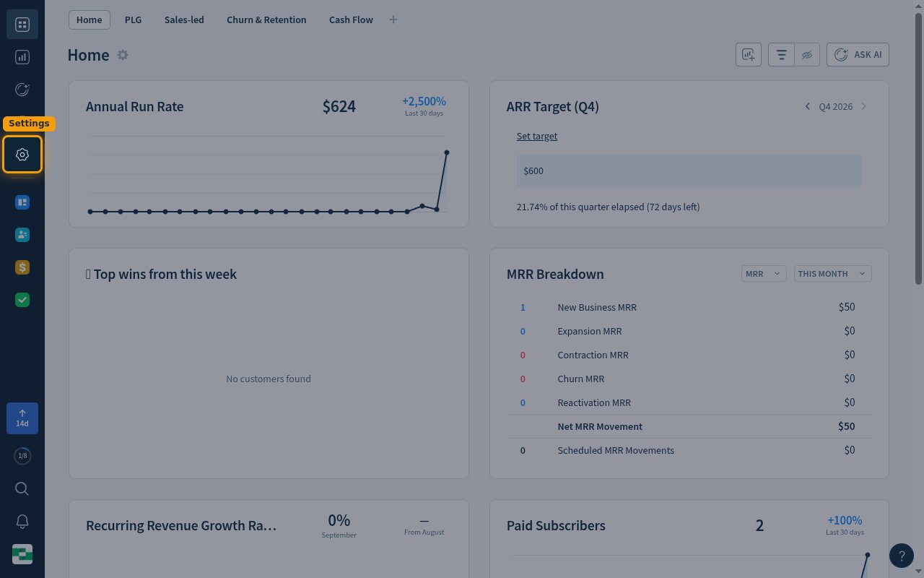This screenshot has height=578, width=924.
Task: Click the Scheduled MRR Movements row
Action: coord(689,450)
